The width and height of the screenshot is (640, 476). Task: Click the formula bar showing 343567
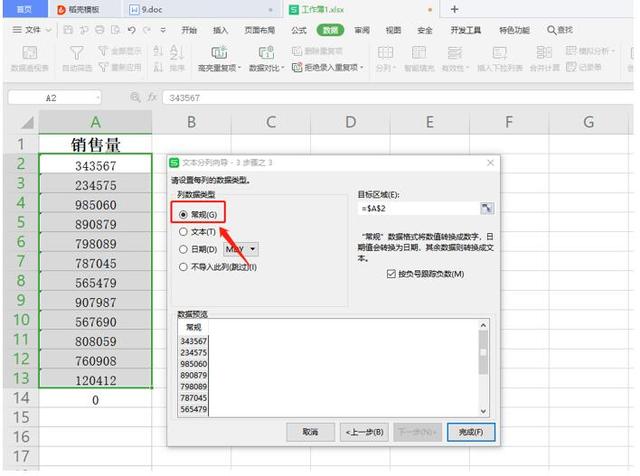tap(398, 98)
